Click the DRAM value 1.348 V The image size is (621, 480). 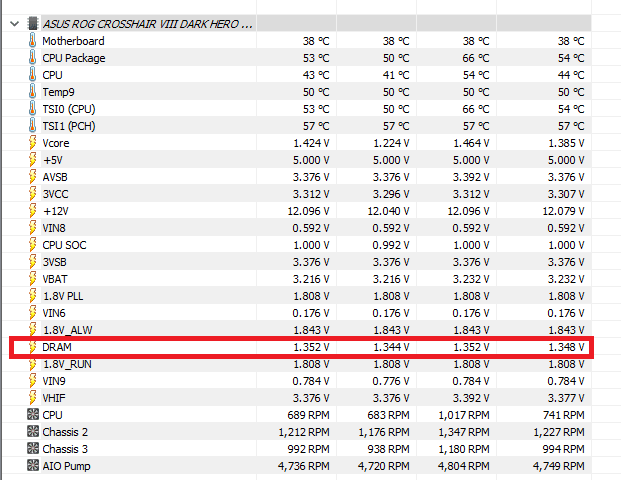[566, 347]
